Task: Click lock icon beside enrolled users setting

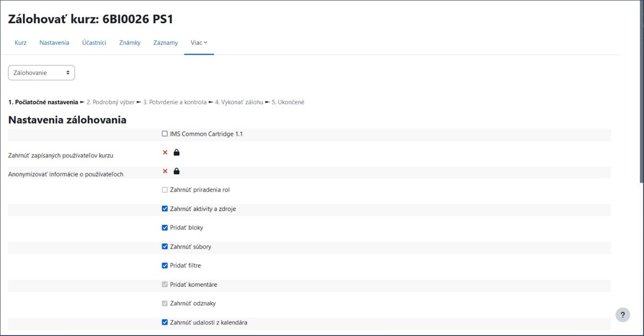Action: point(176,153)
